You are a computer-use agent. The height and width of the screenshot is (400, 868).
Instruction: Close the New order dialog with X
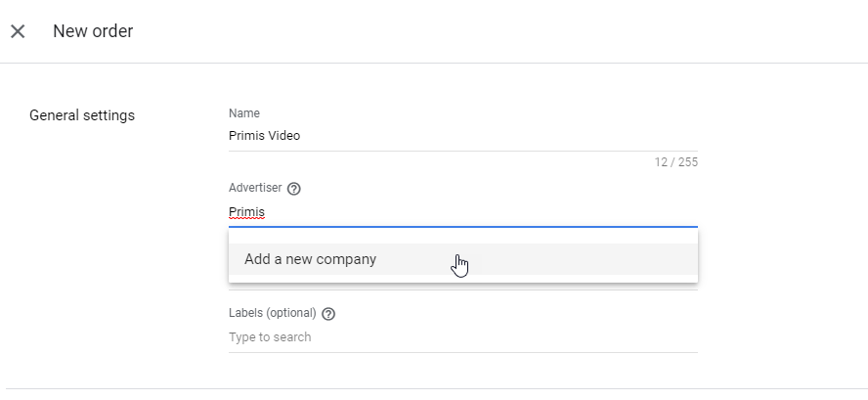click(18, 31)
